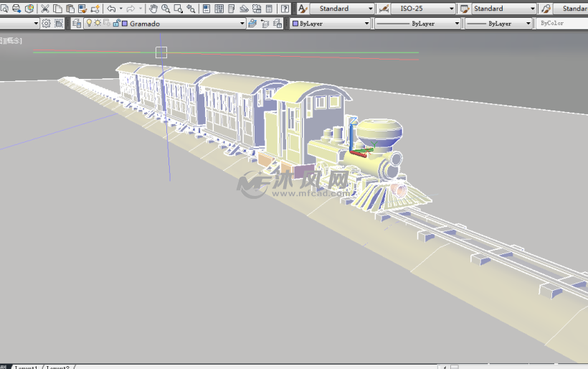Select Zoom Realtime tool
Screen dimensions: 588x369
[166, 9]
